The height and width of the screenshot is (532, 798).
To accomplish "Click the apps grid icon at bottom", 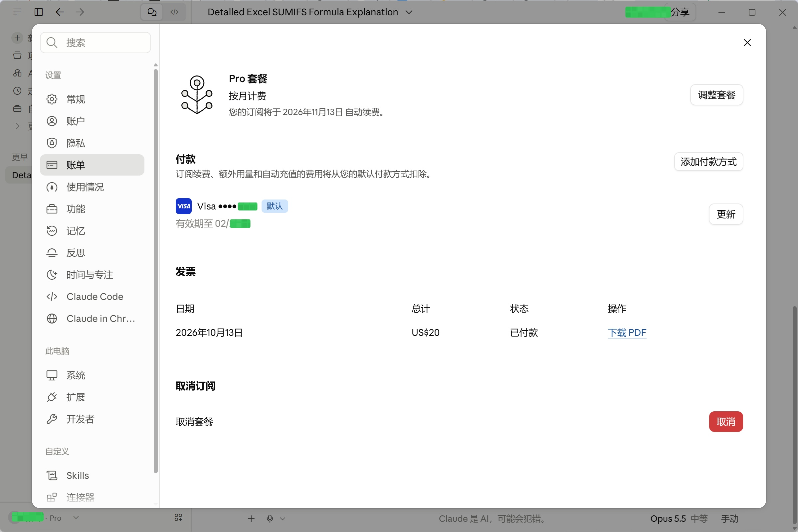I will coord(178,517).
